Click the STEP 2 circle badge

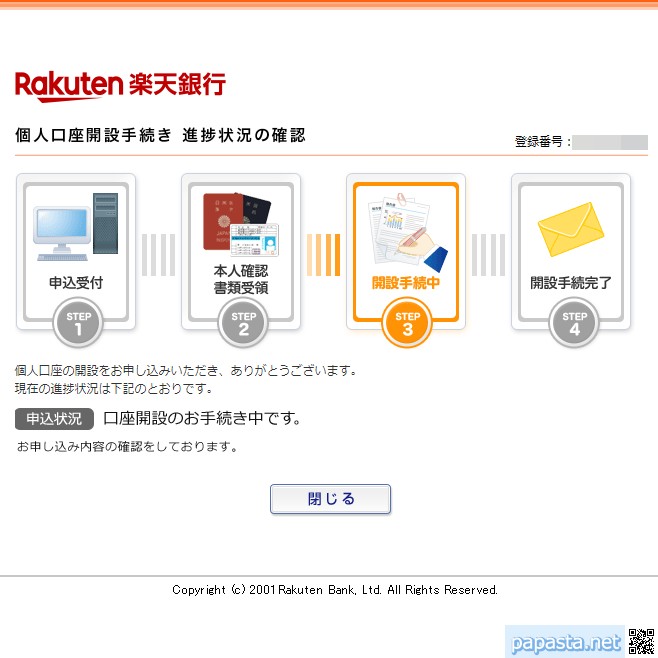pyautogui.click(x=243, y=323)
